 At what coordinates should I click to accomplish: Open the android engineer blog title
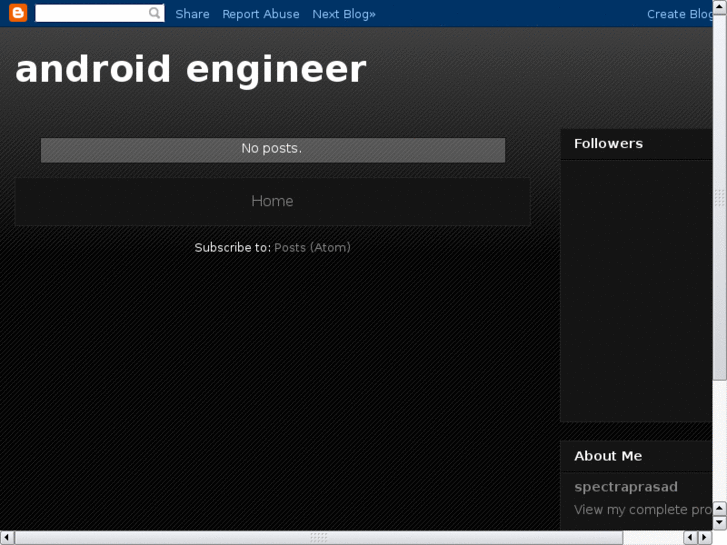tap(191, 69)
